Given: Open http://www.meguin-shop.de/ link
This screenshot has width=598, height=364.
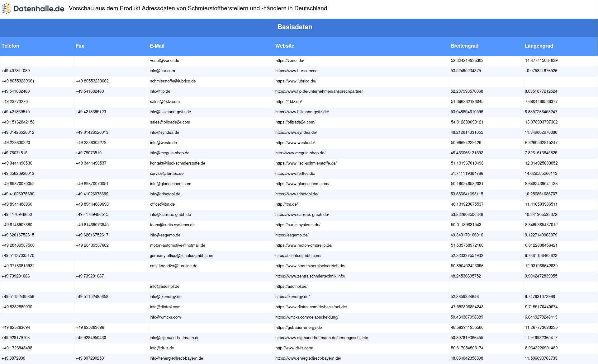Looking at the screenshot, I should [x=300, y=153].
